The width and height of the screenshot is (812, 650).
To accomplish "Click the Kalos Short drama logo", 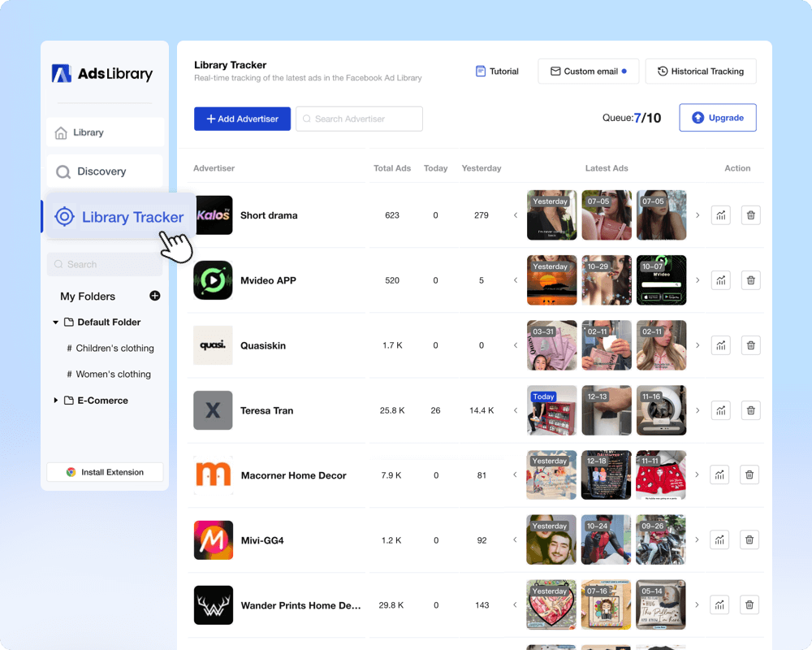I will (x=213, y=215).
